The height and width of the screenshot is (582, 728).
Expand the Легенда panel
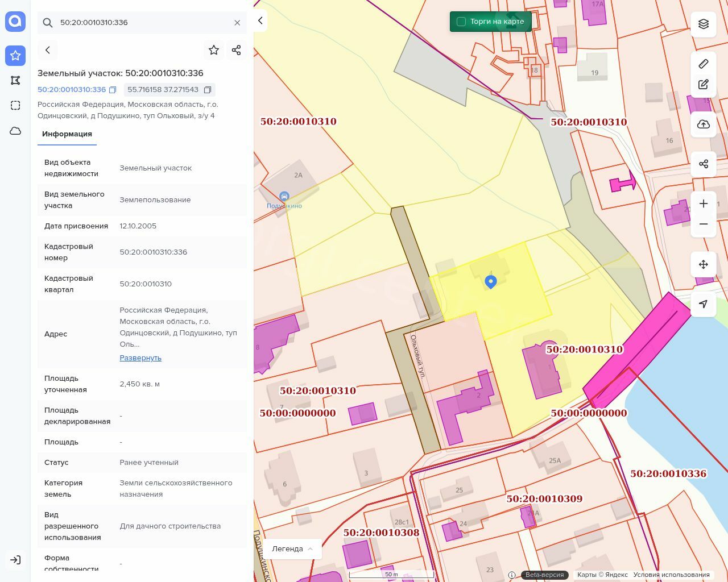click(x=292, y=548)
